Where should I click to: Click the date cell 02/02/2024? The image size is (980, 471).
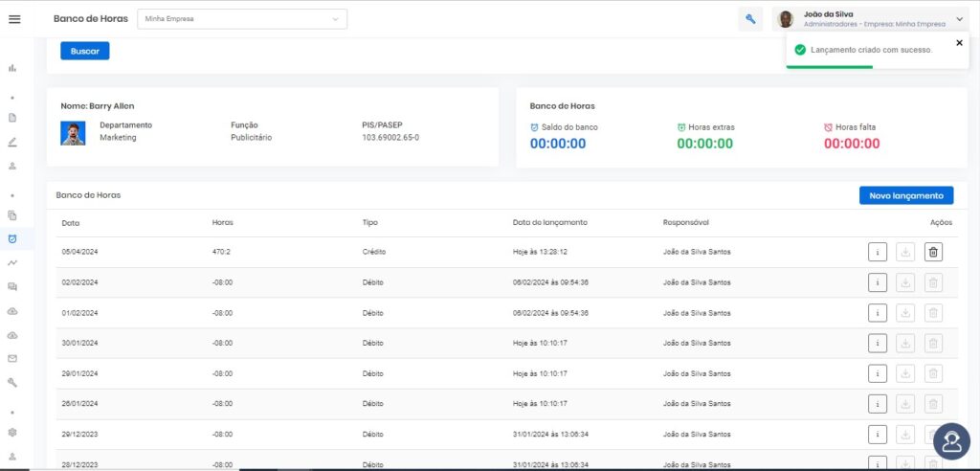pyautogui.click(x=80, y=282)
